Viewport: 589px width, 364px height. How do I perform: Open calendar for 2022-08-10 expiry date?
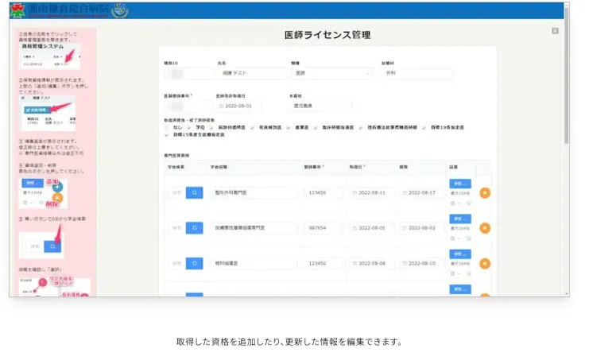click(405, 263)
